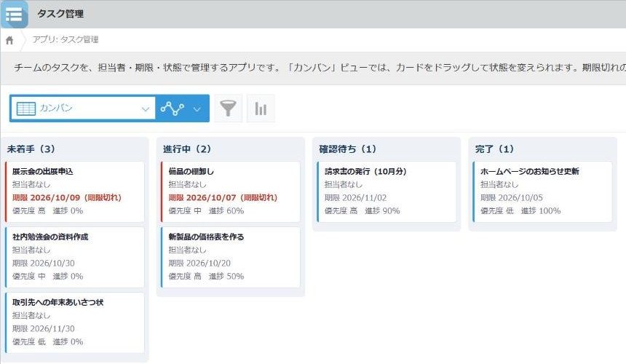Viewport: 626px width, 364px height.
Task: Click 担当者なし on 請求書の発行 card
Action: [344, 184]
